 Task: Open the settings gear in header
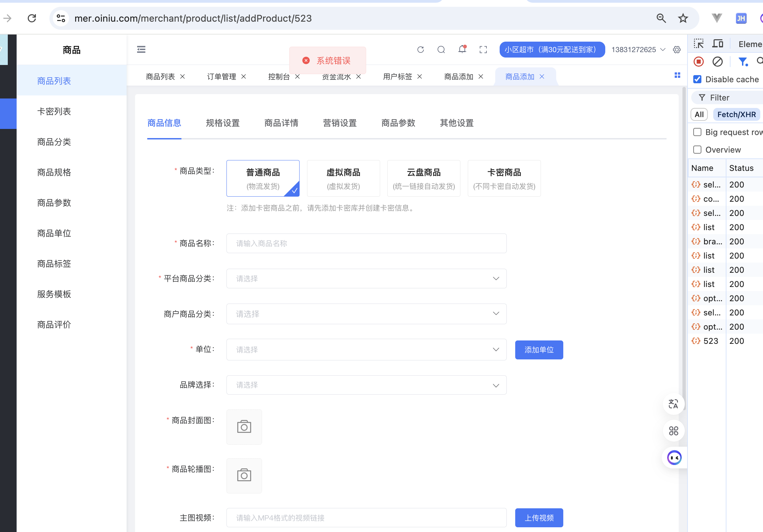click(677, 50)
